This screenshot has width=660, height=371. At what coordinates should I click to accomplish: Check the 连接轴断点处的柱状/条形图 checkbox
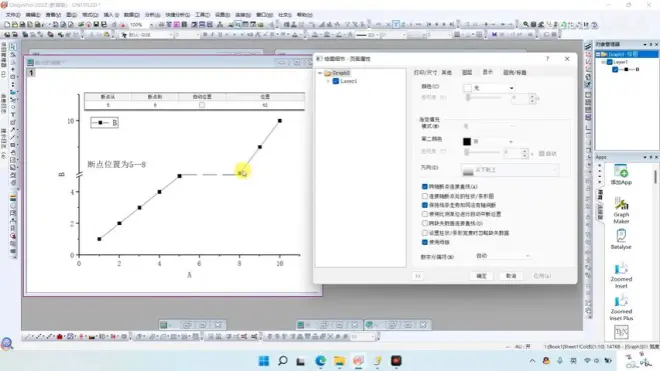(x=425, y=196)
